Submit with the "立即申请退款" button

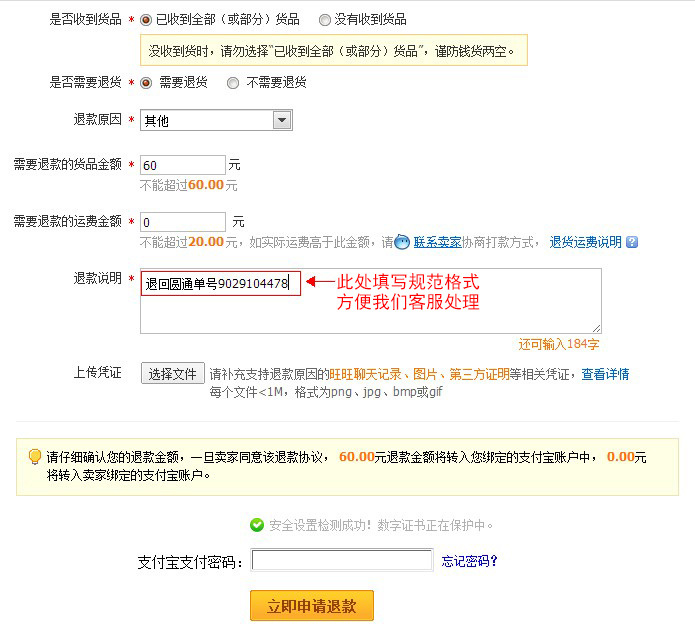(311, 606)
